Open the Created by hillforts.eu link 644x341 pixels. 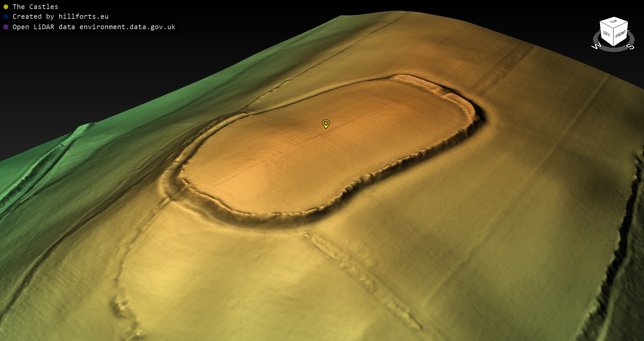click(x=60, y=16)
